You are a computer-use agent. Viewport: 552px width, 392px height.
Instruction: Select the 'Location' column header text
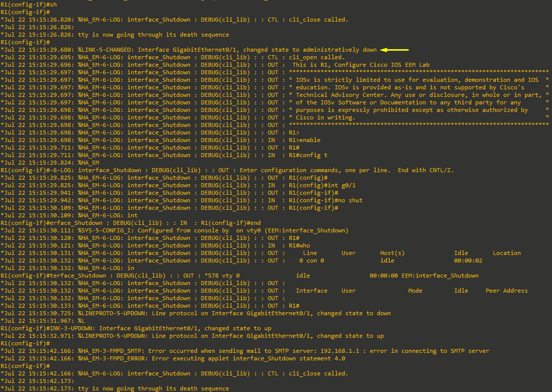click(x=507, y=253)
